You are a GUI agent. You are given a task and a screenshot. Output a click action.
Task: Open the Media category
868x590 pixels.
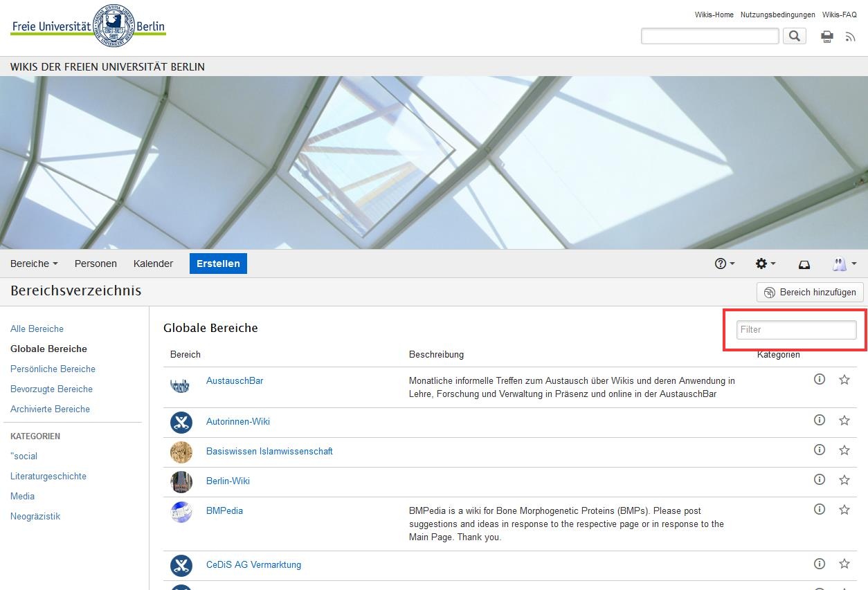pyautogui.click(x=22, y=496)
